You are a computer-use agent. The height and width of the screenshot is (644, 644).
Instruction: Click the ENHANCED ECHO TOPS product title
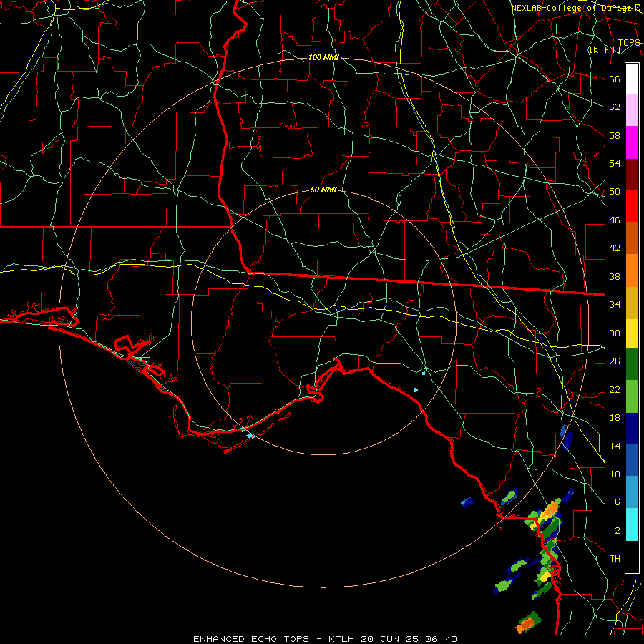point(251,639)
